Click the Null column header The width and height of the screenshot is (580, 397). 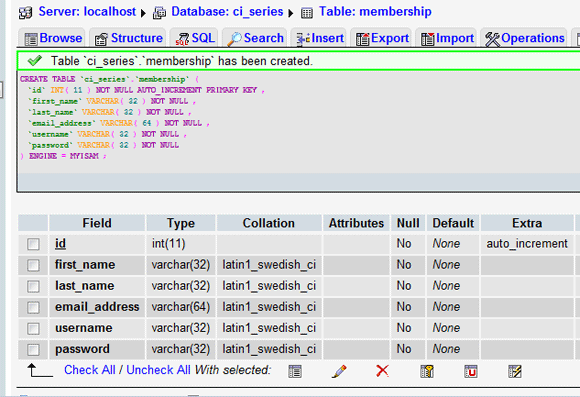point(408,223)
